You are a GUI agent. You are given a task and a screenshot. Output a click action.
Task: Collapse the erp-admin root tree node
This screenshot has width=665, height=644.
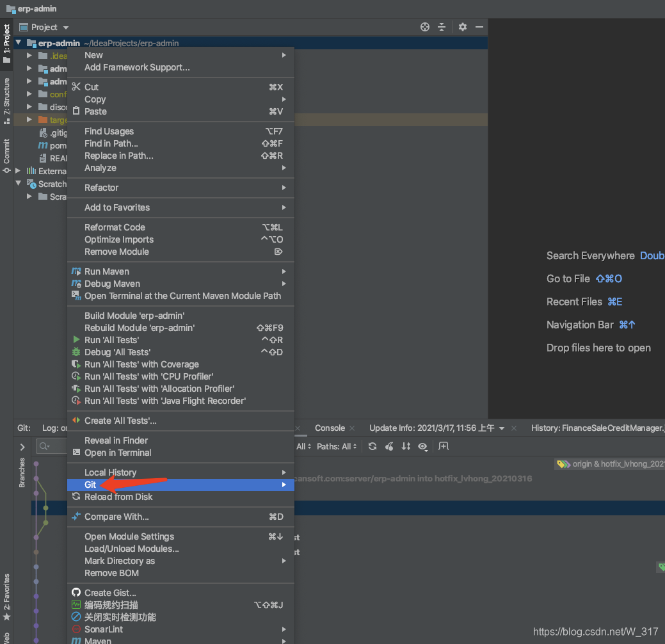tap(19, 44)
